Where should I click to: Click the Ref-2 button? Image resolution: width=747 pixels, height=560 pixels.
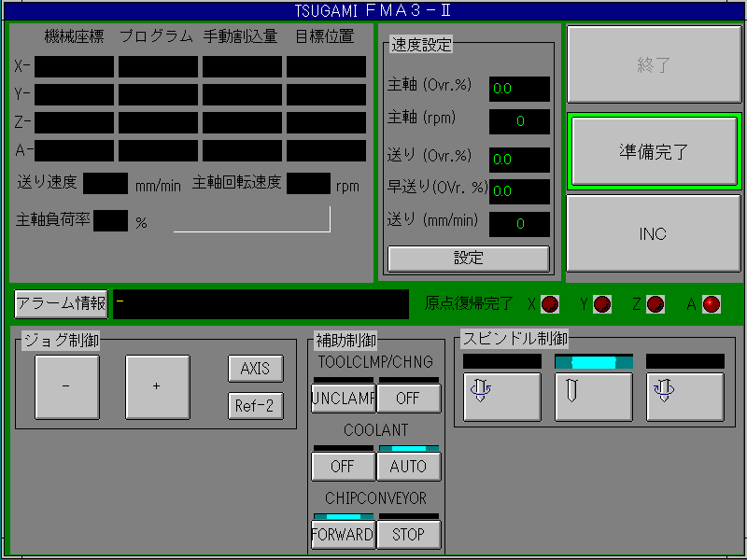tap(256, 406)
